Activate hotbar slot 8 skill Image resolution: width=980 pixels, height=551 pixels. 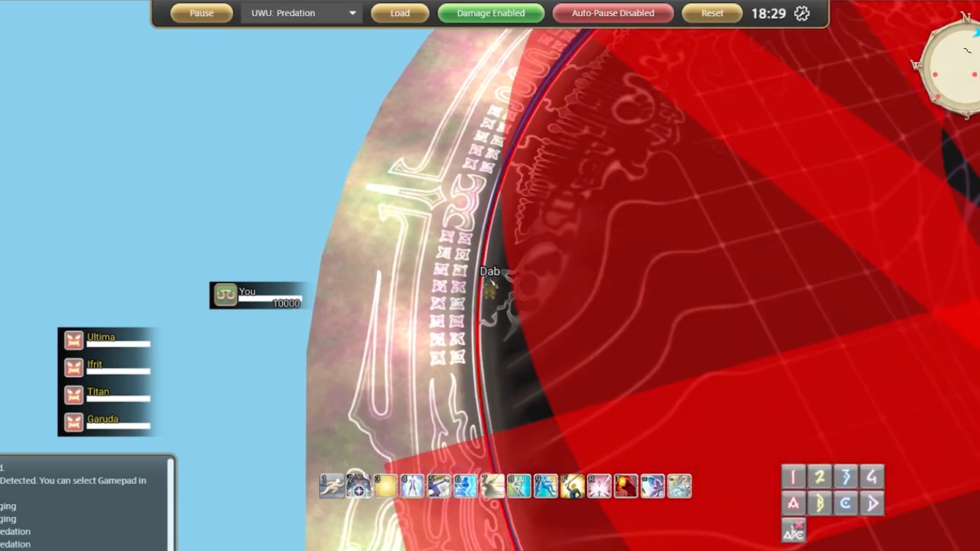[519, 486]
